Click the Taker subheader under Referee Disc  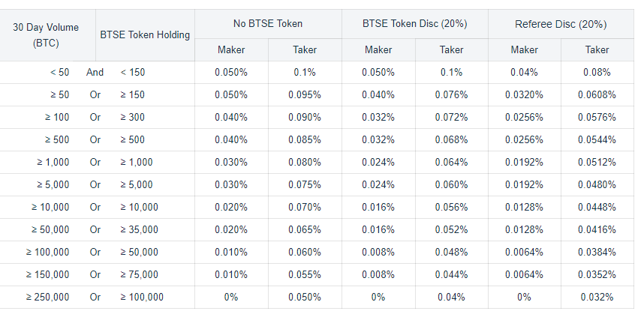pyautogui.click(x=597, y=50)
